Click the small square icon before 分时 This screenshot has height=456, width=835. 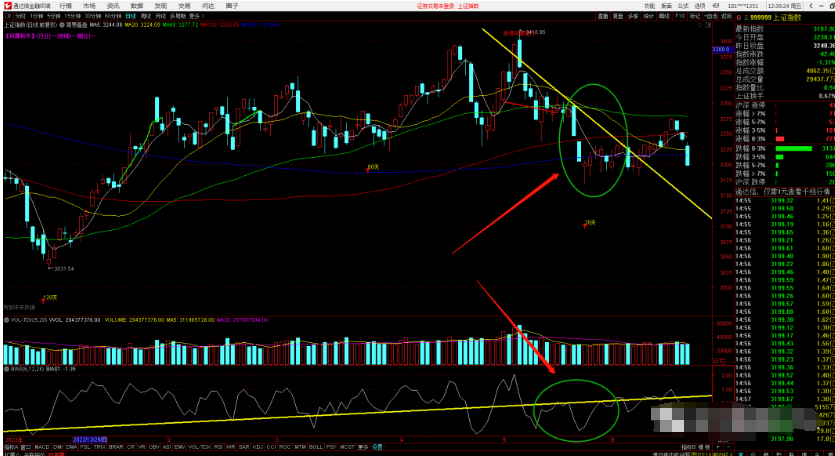5,17
